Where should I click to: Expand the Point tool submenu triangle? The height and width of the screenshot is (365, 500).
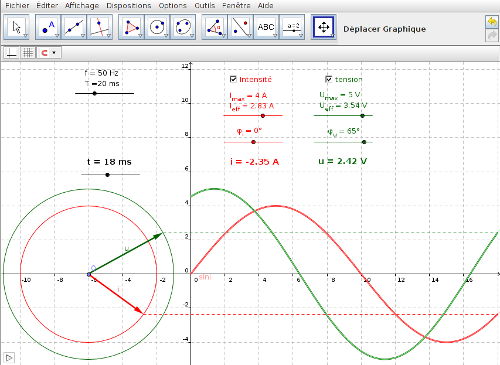[x=57, y=36]
